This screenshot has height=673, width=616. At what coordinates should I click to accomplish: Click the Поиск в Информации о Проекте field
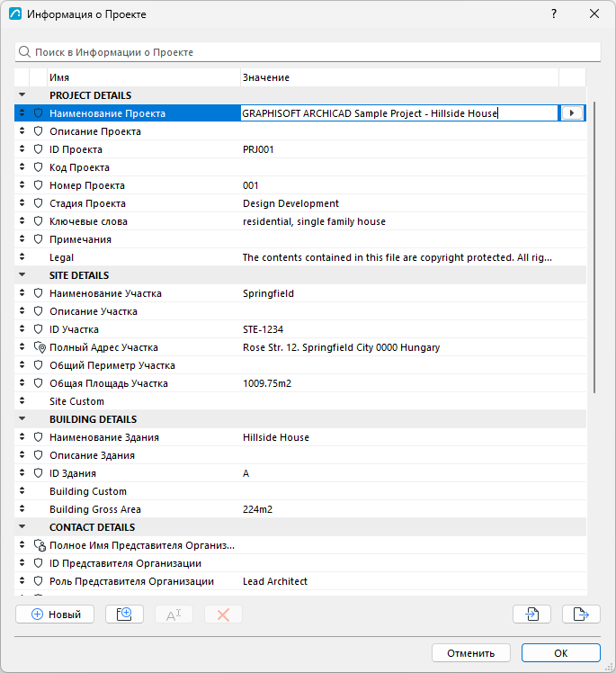[x=308, y=52]
